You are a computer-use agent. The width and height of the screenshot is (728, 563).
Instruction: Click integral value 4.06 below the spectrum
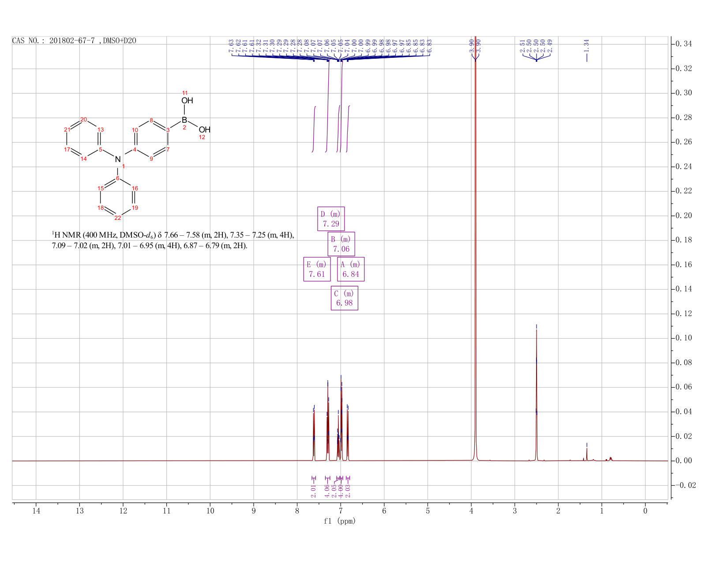click(327, 491)
